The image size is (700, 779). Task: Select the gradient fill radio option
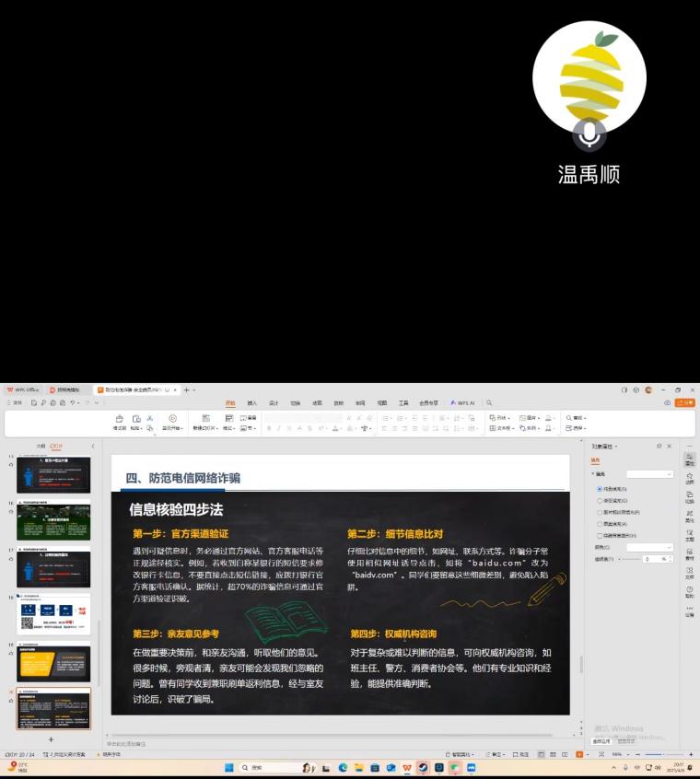(x=601, y=500)
